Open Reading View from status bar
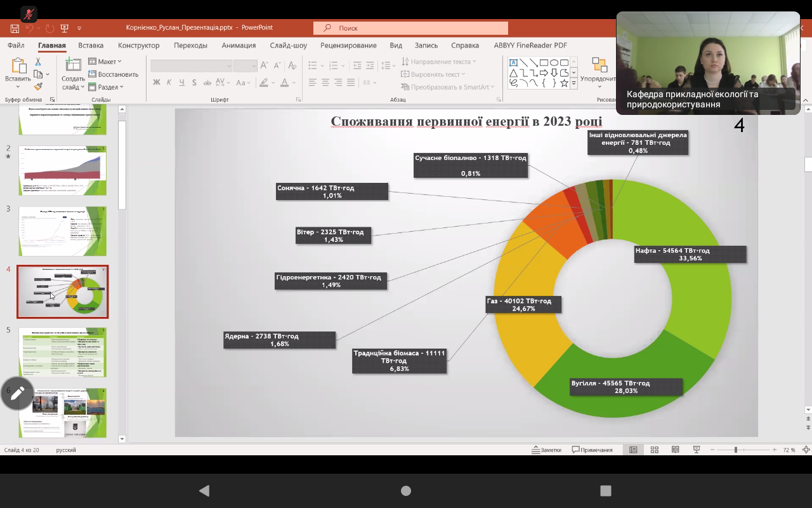 (675, 450)
